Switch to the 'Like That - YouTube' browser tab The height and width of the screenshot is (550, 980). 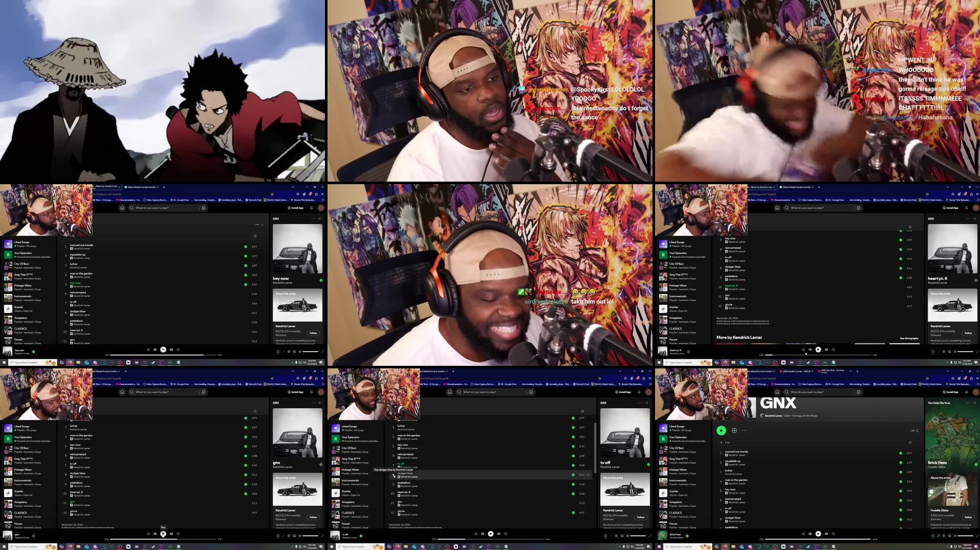(834, 371)
